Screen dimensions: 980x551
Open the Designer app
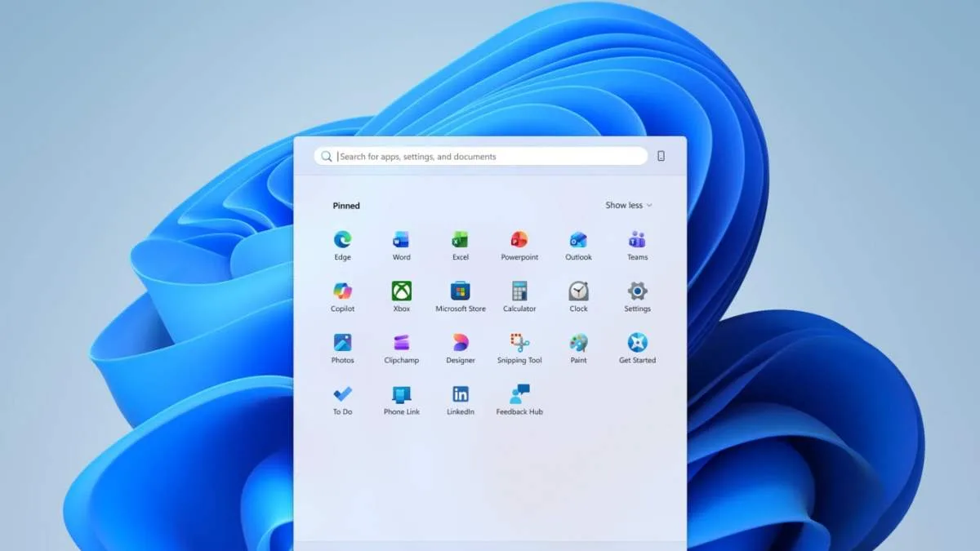[x=461, y=349]
